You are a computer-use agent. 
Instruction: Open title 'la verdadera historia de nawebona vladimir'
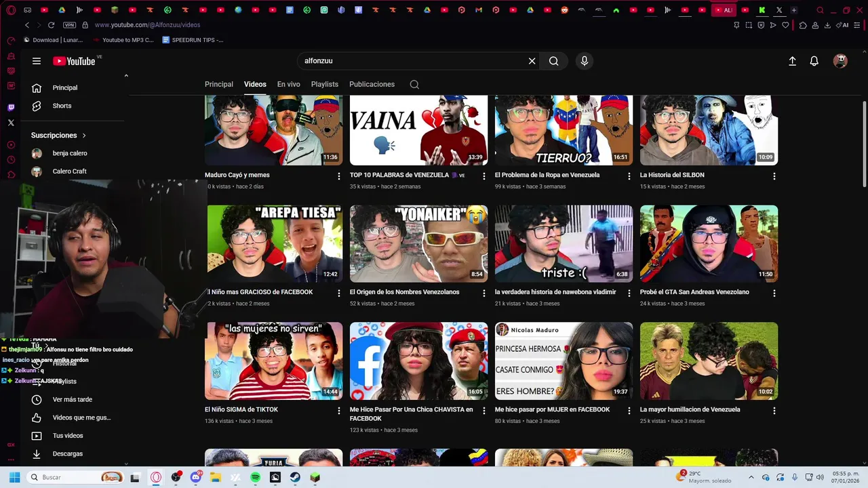555,292
